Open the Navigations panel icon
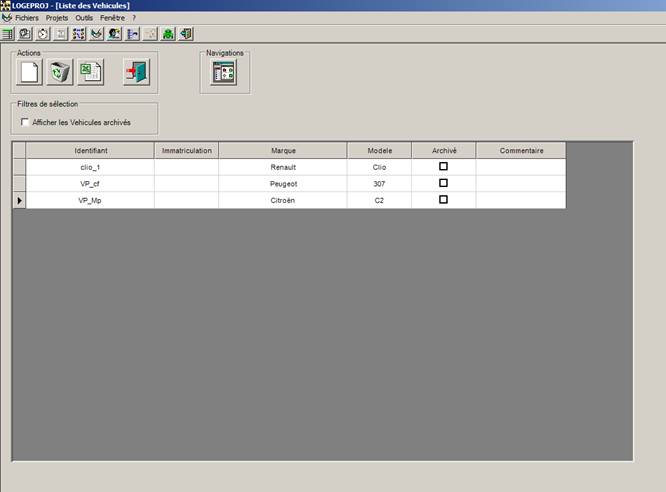Viewport: 666px width, 492px height. 223,73
